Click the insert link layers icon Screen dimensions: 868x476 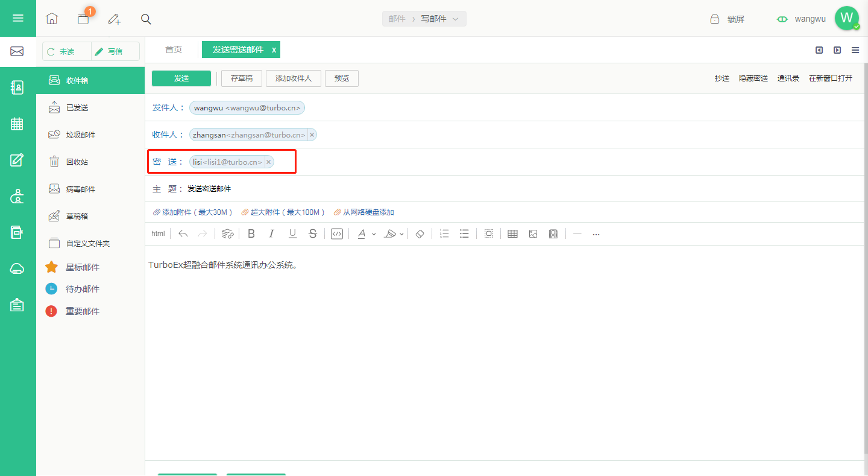tap(227, 233)
